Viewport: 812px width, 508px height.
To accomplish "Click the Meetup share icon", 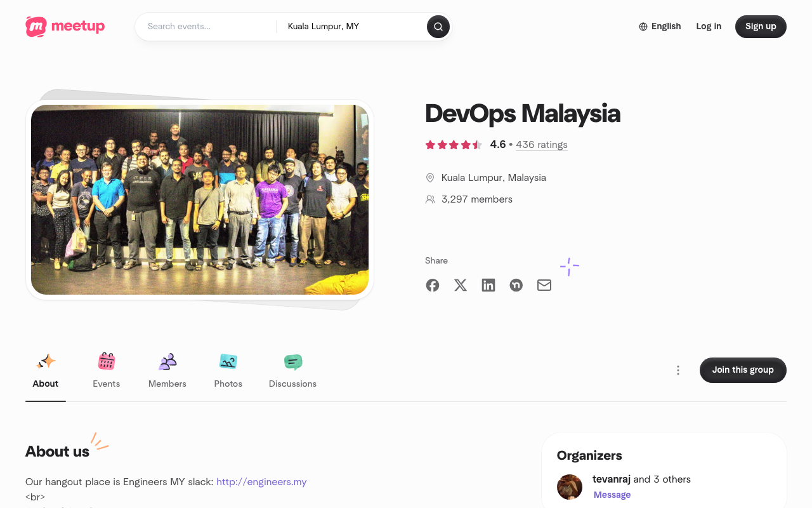I will (x=516, y=285).
